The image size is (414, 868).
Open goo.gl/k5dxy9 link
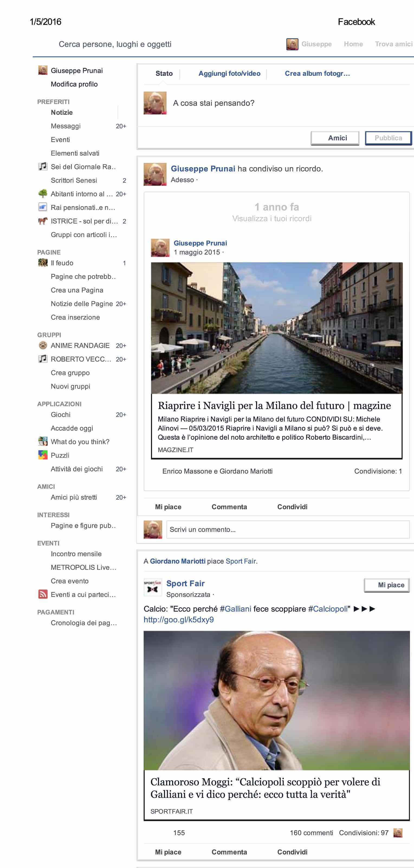(x=179, y=620)
